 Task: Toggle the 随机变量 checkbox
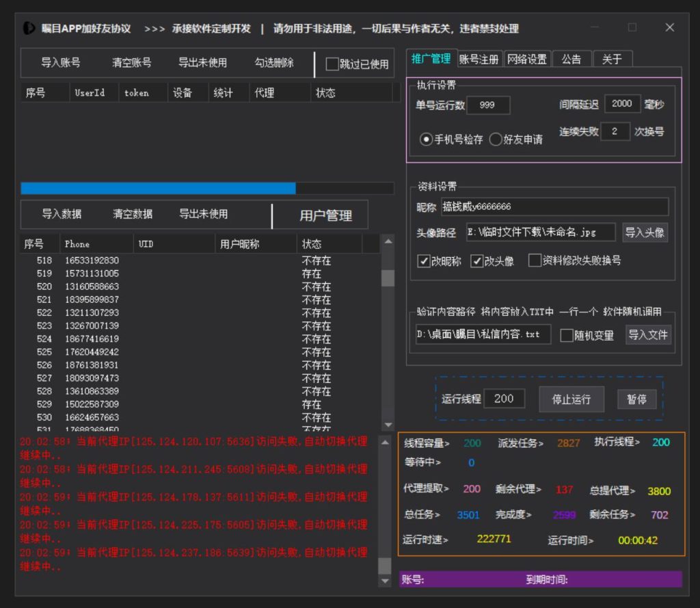567,335
